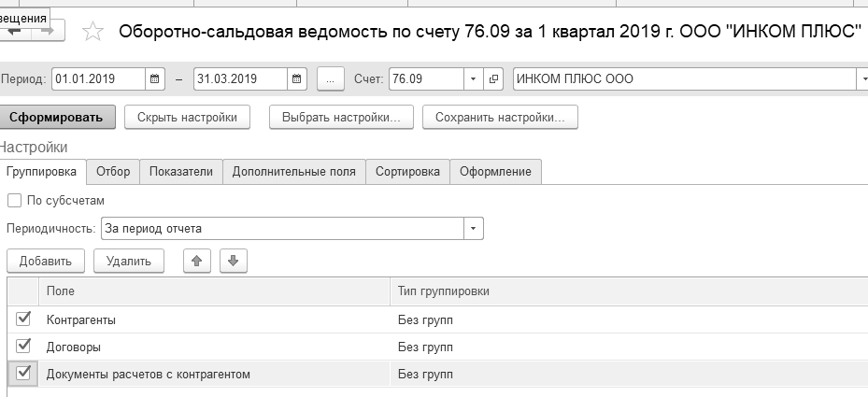Navigate forward with the right arrow
This screenshot has width=868, height=397.
pyautogui.click(x=47, y=31)
